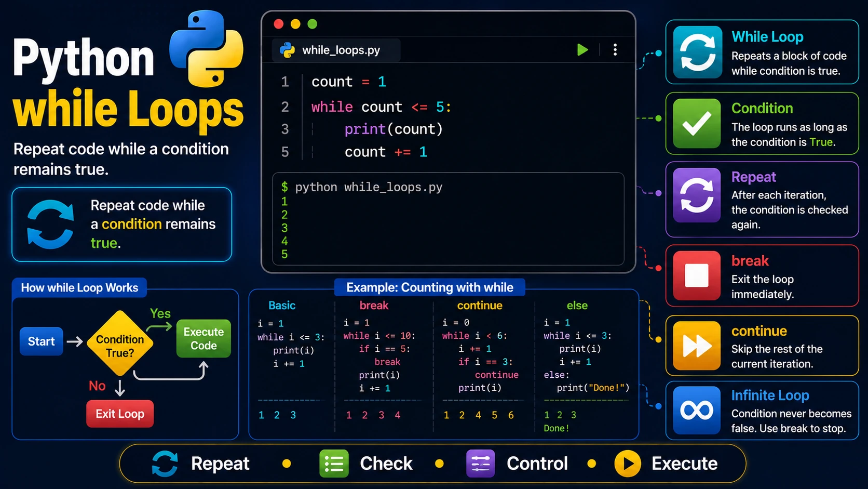Click 'Exit the loop immediately.' description
The width and height of the screenshot is (868, 489).
763,287
